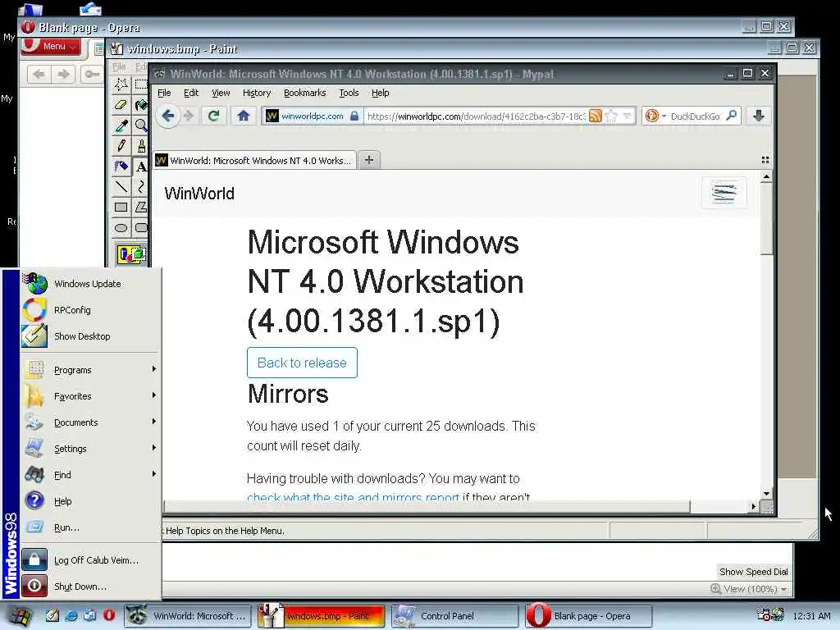Click Log Off Calub Veim... entry
840x630 pixels.
click(90, 559)
